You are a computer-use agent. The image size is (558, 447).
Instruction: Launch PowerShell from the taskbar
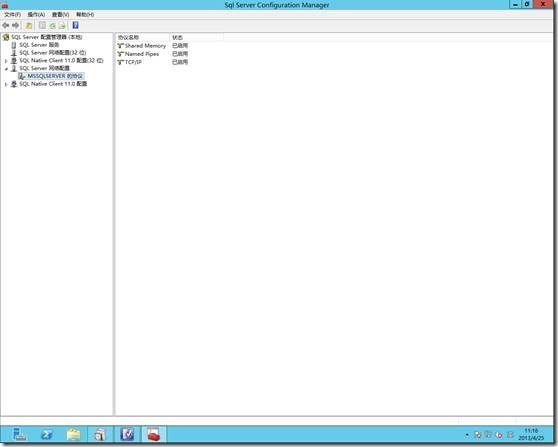47,434
